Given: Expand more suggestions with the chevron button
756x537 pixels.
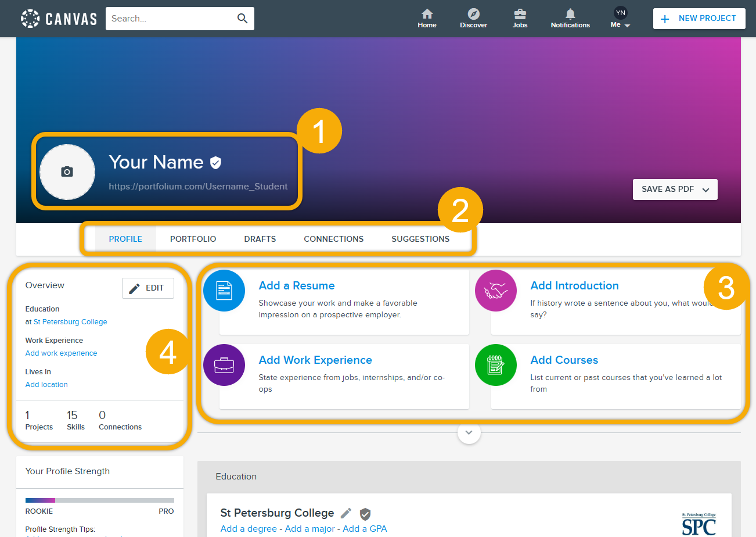Looking at the screenshot, I should [x=469, y=432].
